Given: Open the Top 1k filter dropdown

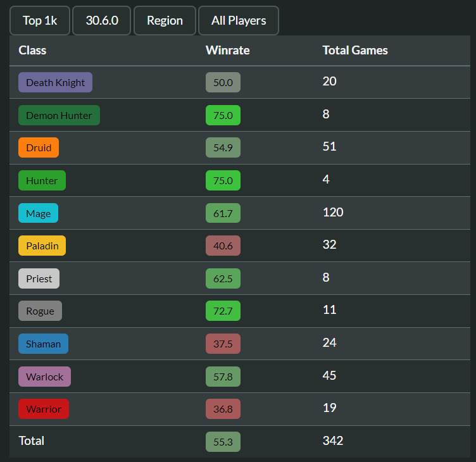Looking at the screenshot, I should point(40,21).
